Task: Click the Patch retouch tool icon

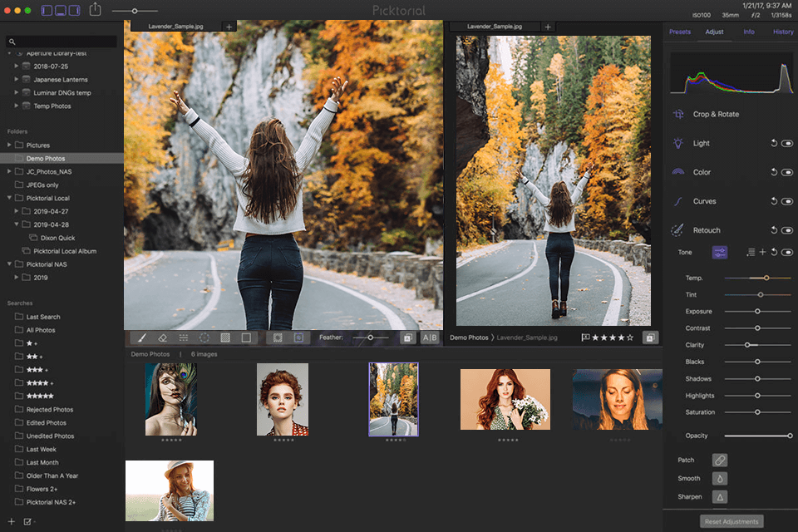Action: (720, 460)
